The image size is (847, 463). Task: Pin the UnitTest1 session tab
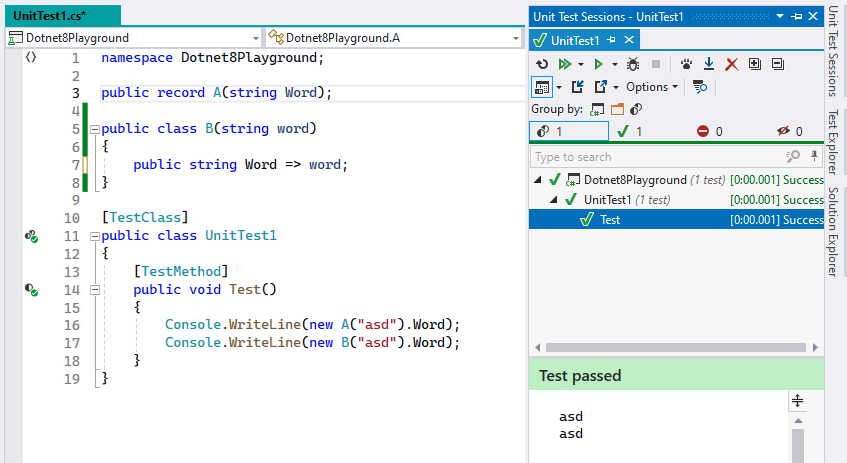click(611, 40)
